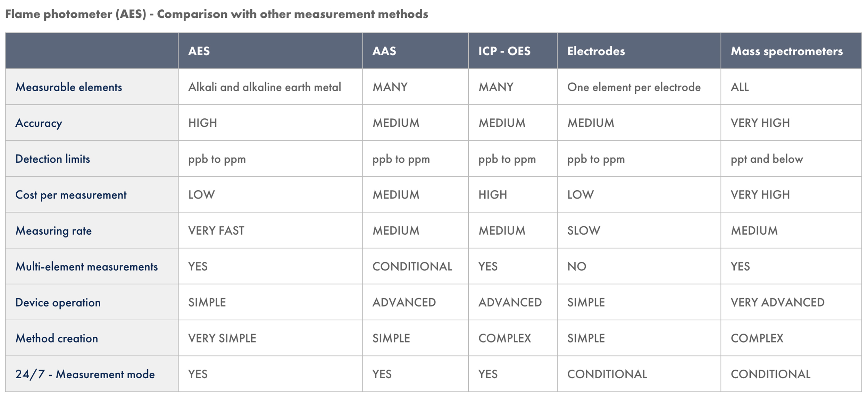Select the Electrodes column header
Viewport: 868px width, 404px height.
click(596, 51)
